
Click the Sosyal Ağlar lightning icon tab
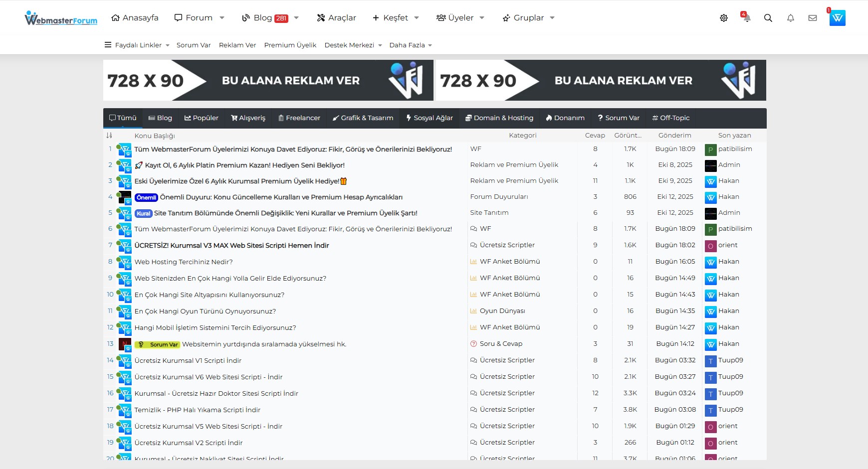click(429, 118)
